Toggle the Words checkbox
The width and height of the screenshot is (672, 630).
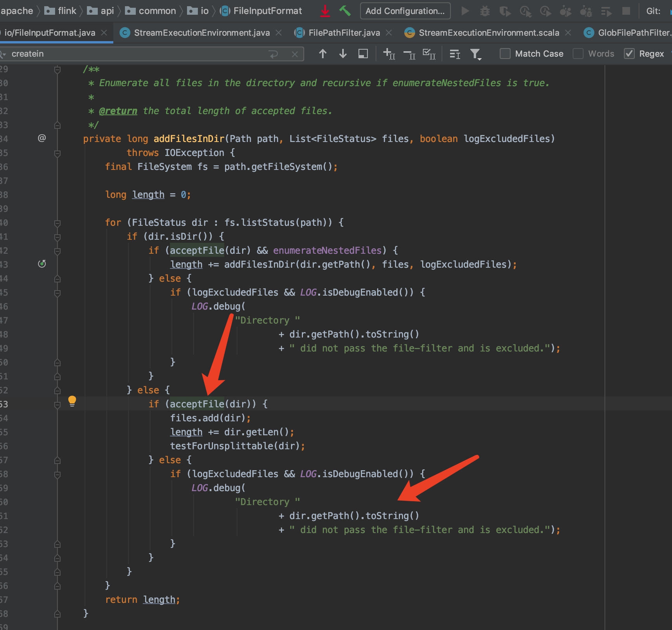point(578,54)
